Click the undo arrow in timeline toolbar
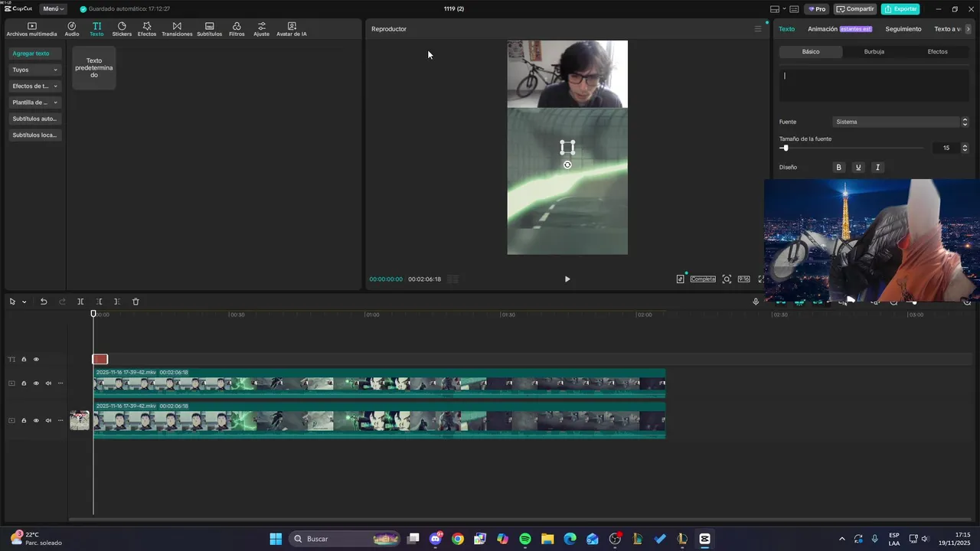The image size is (980, 551). pyautogui.click(x=44, y=302)
